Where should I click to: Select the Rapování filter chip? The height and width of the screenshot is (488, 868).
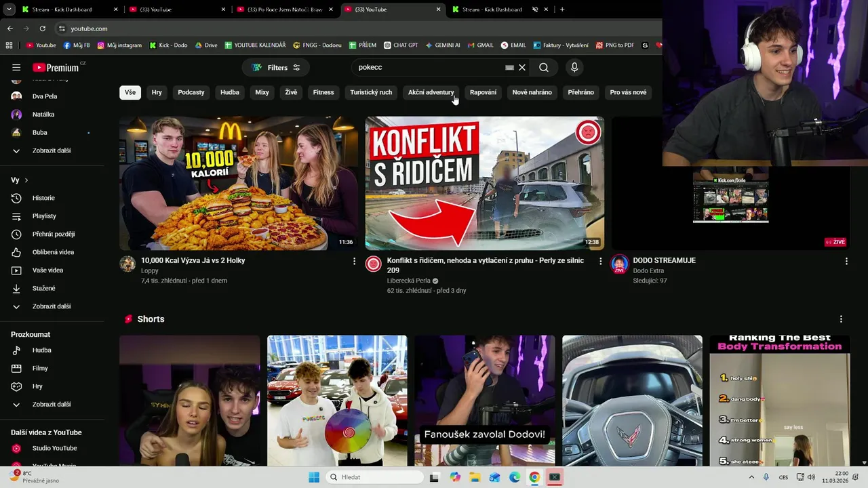click(483, 92)
